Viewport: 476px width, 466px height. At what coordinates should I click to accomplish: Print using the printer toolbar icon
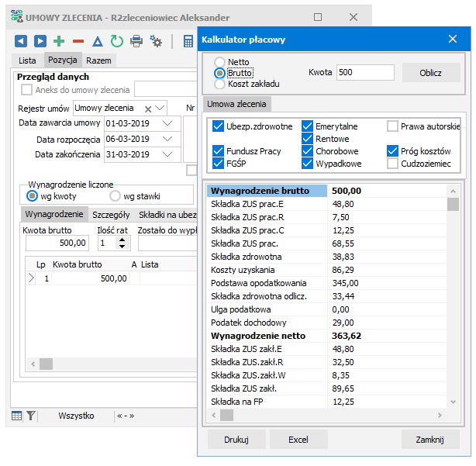tap(136, 41)
